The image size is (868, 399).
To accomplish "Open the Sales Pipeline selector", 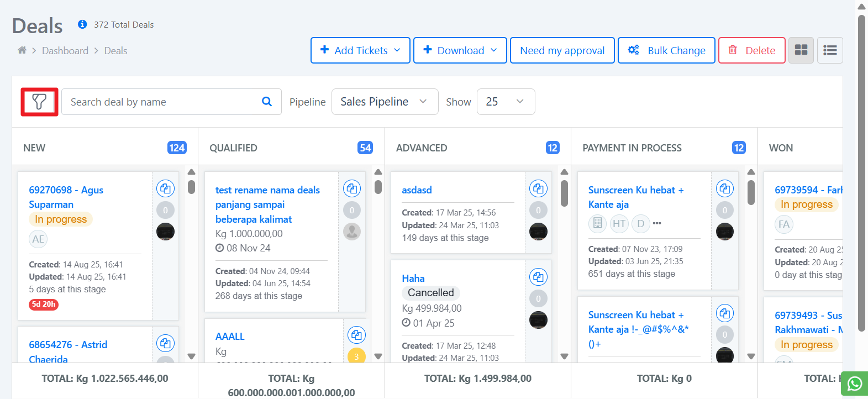I will point(385,102).
